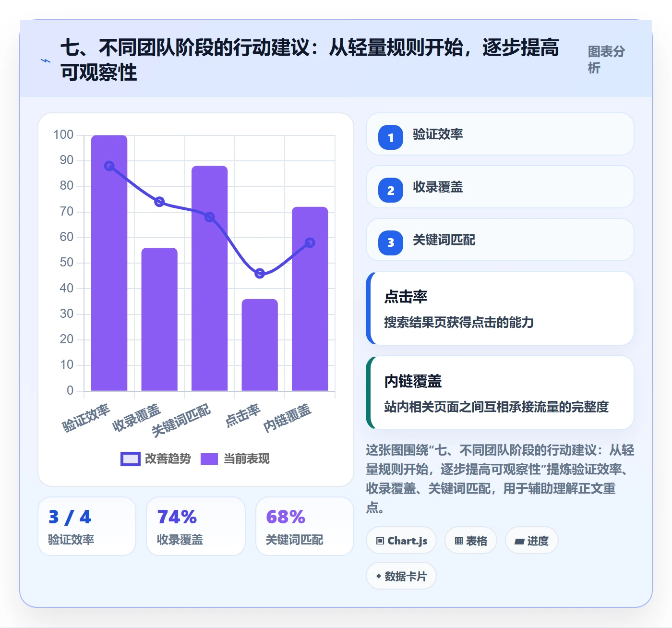This screenshot has height=628, width=672.
Task: Open the 内链覆盖 description card
Action: tap(500, 393)
